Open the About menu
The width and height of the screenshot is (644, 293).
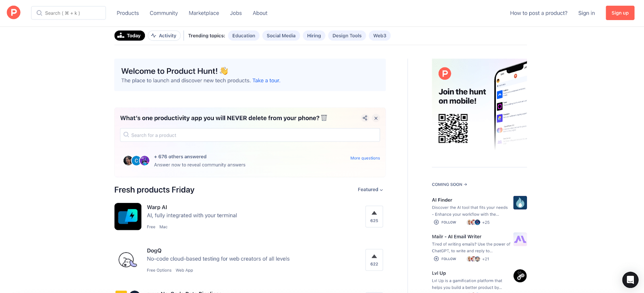point(260,13)
